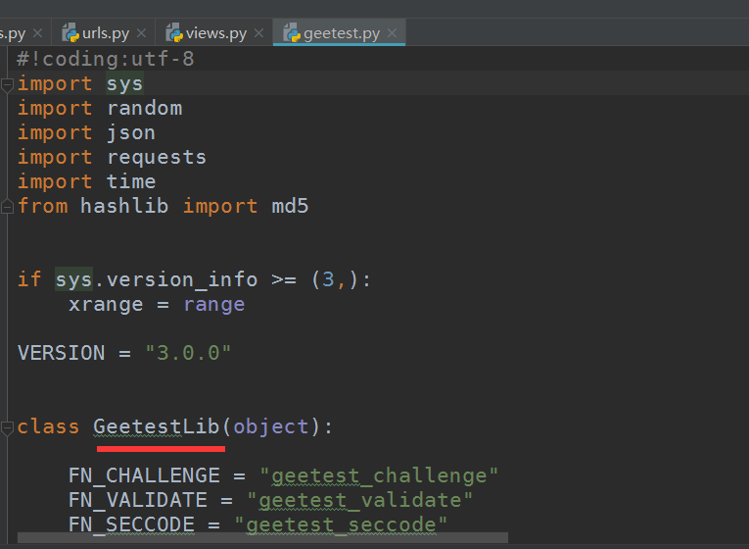Close the leftmost partially visible .py tab
This screenshot has width=749, height=549.
[37, 33]
